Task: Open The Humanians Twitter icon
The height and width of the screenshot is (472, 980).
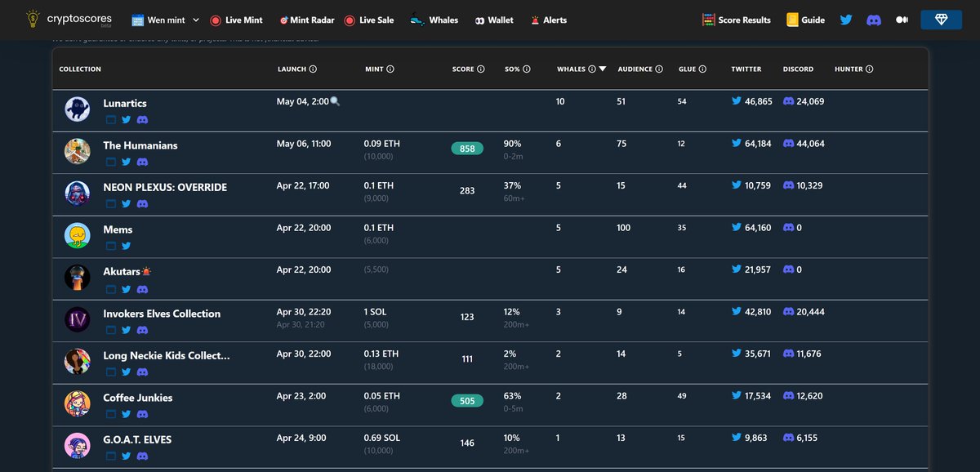Action: (127, 162)
